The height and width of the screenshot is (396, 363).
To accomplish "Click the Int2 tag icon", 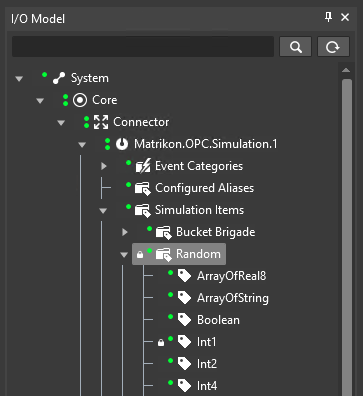I will [184, 364].
